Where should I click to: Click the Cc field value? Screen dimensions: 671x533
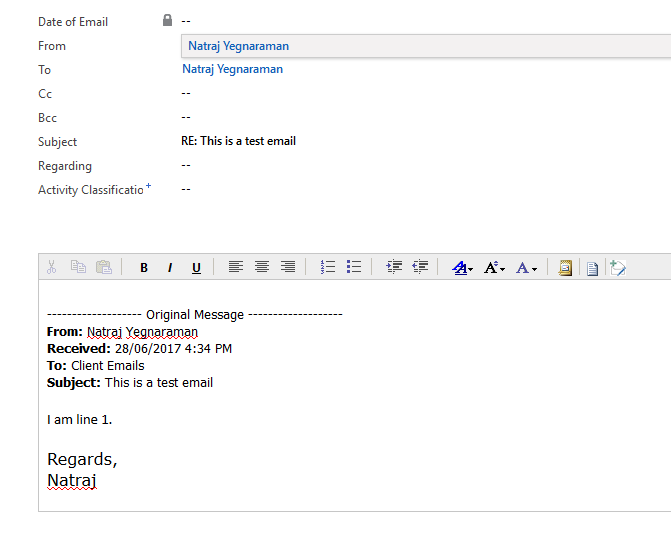[186, 93]
